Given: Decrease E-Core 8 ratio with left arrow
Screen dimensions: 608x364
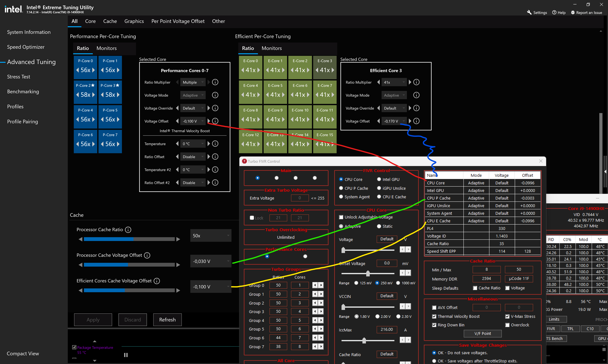Looking at the screenshot, I should coord(243,119).
